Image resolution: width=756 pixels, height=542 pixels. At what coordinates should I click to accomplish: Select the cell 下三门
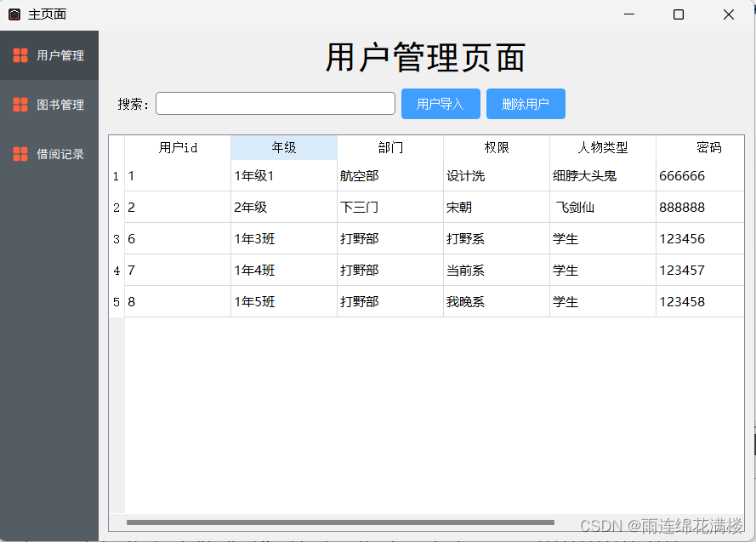coord(390,208)
